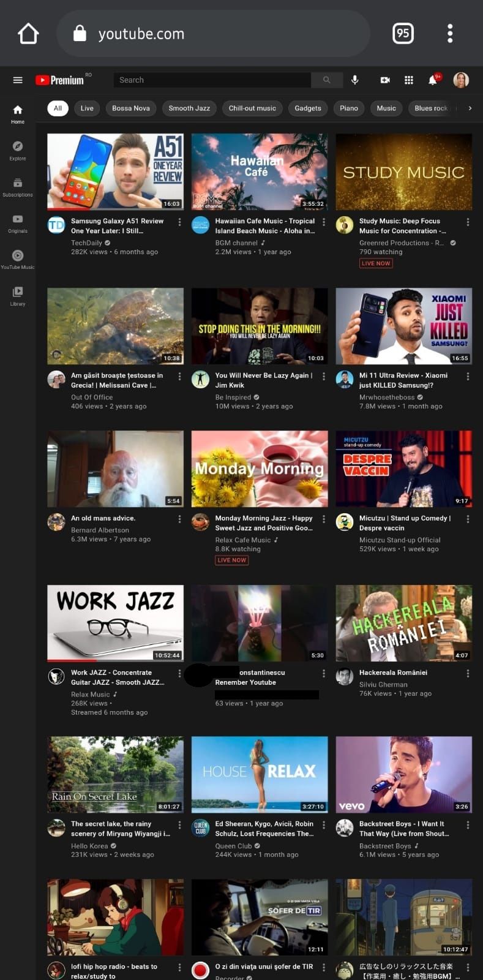Open browser three-dot overflow menu
The image size is (483, 980).
coord(450,33)
